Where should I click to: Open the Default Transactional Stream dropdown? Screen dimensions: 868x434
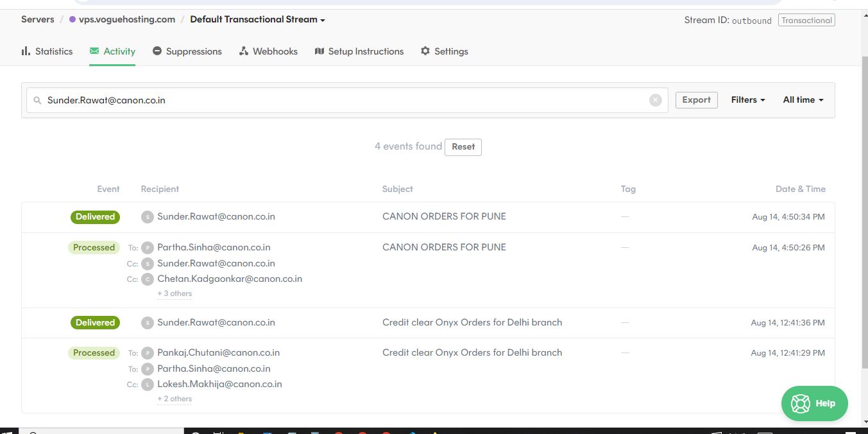(257, 19)
